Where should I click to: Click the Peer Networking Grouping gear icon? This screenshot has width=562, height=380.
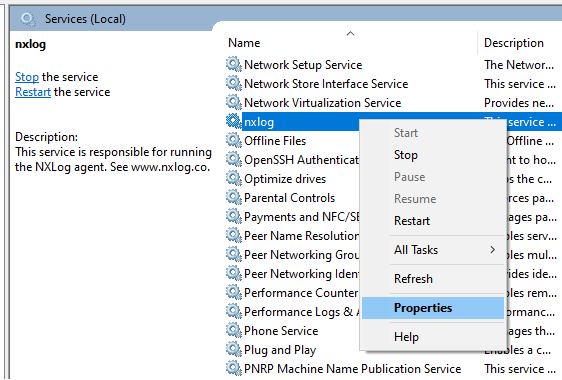point(234,255)
